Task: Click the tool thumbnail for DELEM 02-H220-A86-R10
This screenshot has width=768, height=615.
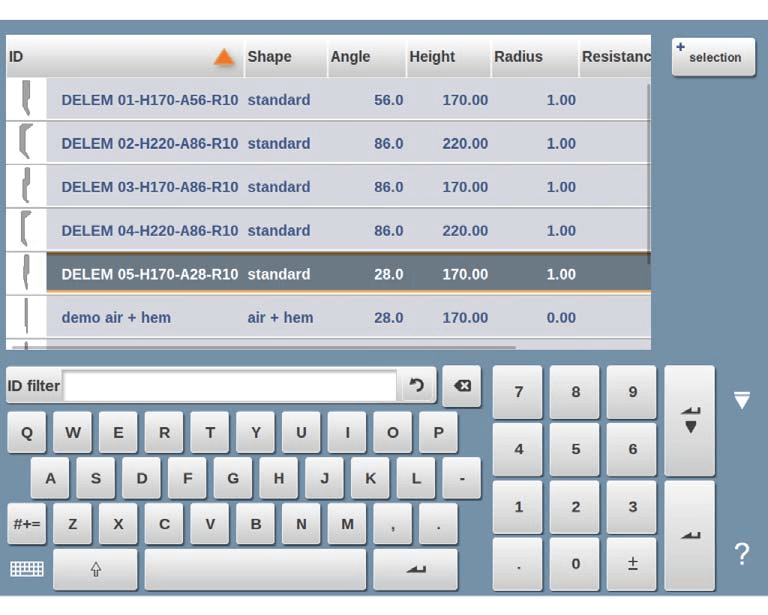Action: tap(26, 142)
